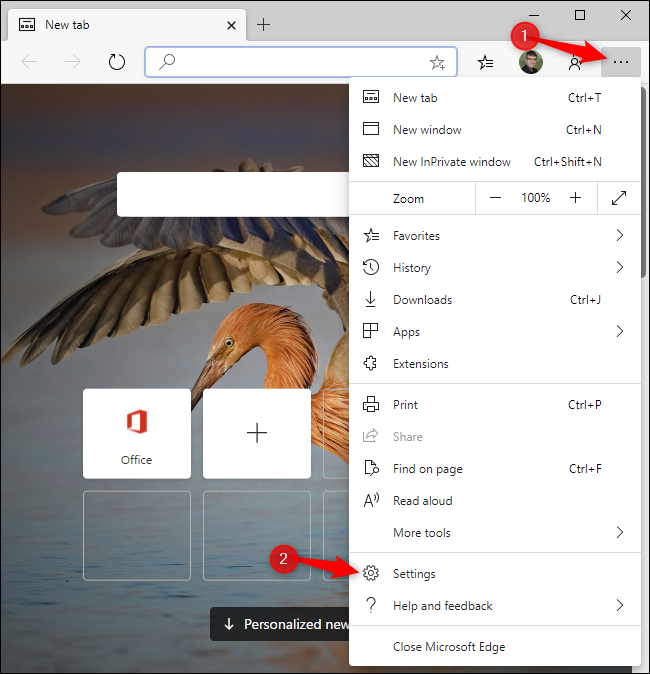
Task: Click the feedback person icon in toolbar
Action: pyautogui.click(x=575, y=63)
